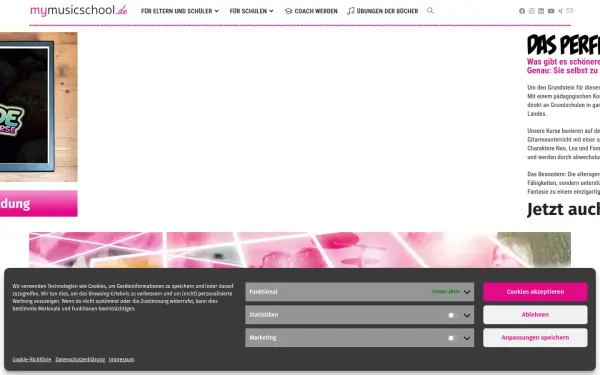Click the Marketing category label
This screenshot has width=600, height=375.
(x=262, y=338)
